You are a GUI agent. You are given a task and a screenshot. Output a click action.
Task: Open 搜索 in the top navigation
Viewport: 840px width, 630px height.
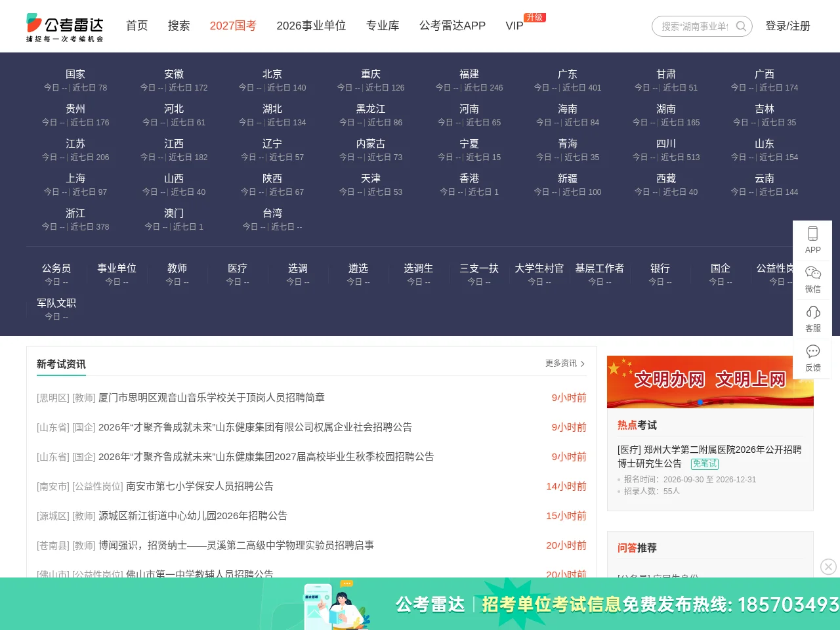pyautogui.click(x=178, y=26)
